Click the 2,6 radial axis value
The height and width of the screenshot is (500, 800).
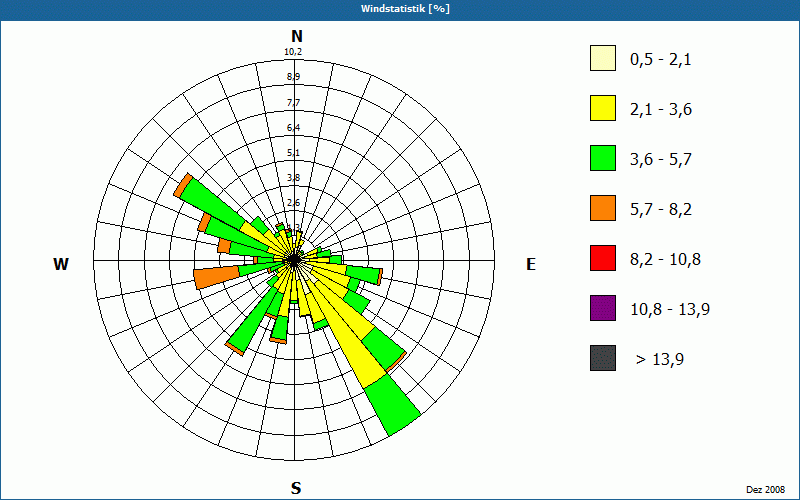point(293,203)
